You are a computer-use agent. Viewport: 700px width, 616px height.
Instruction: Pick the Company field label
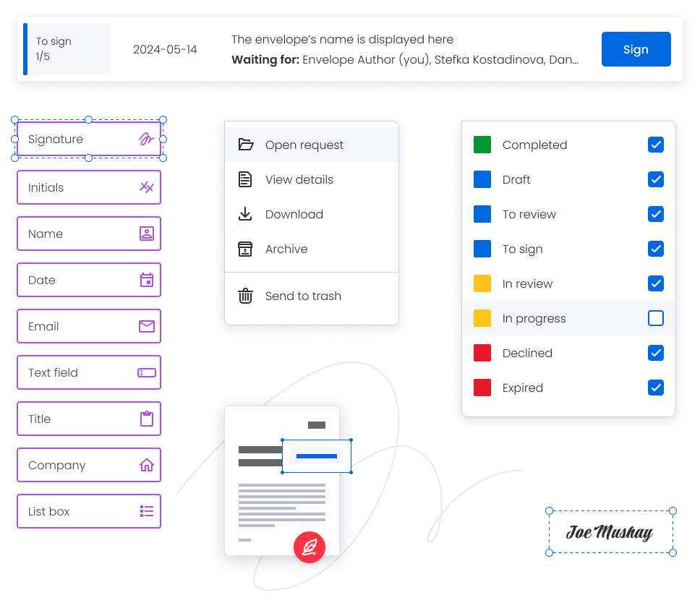[56, 466]
